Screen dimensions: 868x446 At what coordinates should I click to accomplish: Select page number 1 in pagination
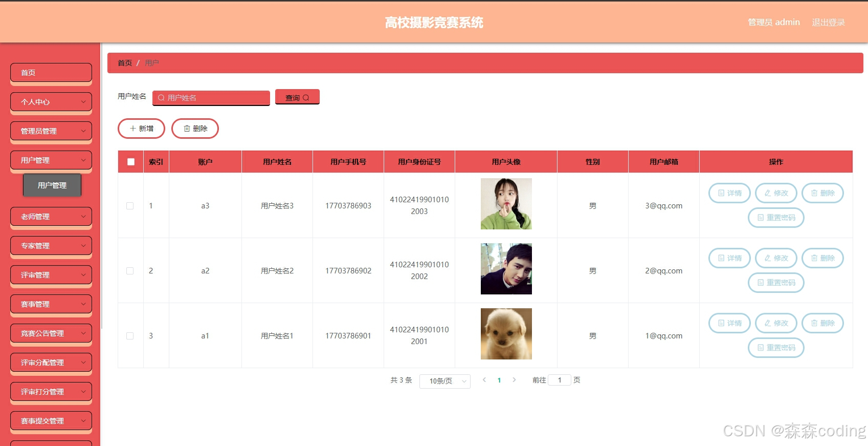coord(499,380)
